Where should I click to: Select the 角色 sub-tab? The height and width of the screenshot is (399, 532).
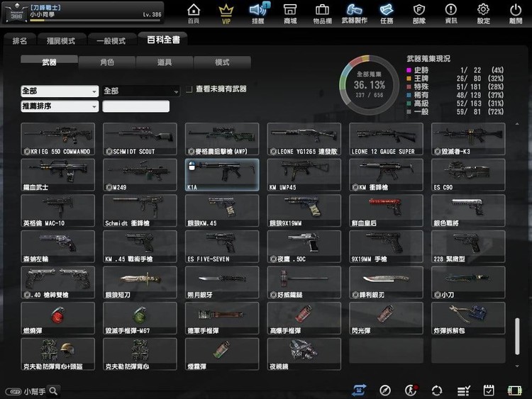107,62
